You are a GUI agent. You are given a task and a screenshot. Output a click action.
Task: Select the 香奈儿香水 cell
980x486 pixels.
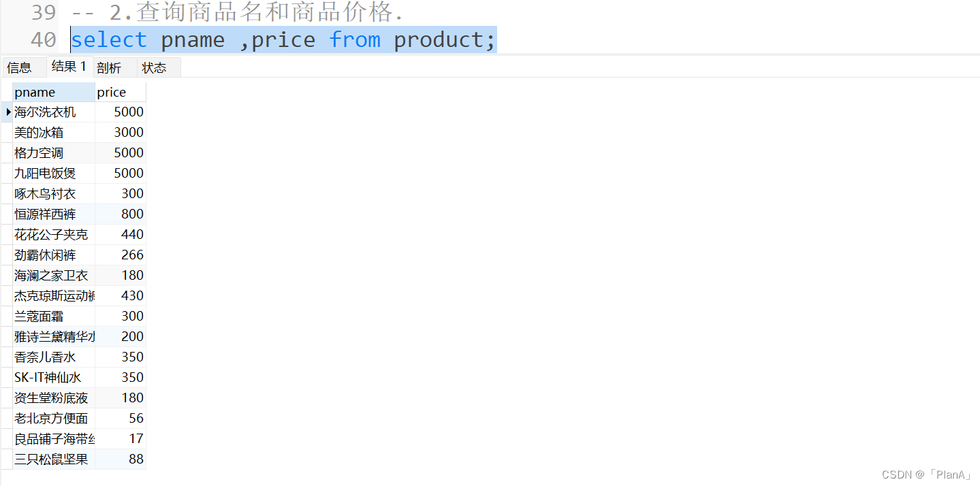click(x=54, y=357)
